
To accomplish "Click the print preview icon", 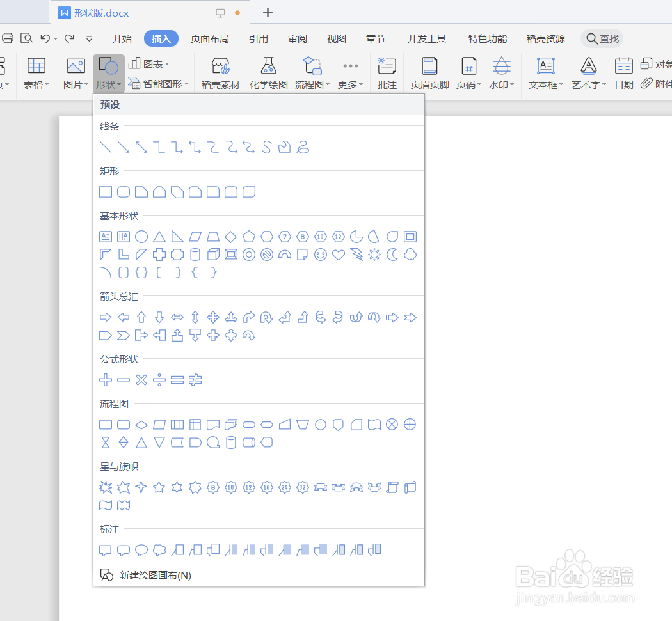I will pyautogui.click(x=27, y=38).
